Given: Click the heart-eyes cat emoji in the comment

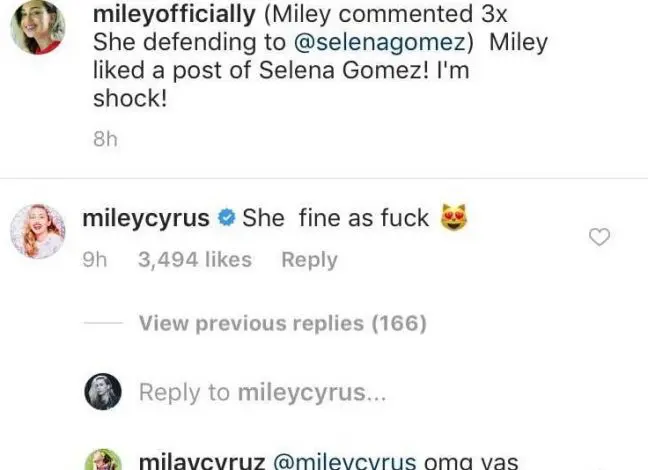Looking at the screenshot, I should pos(453,217).
